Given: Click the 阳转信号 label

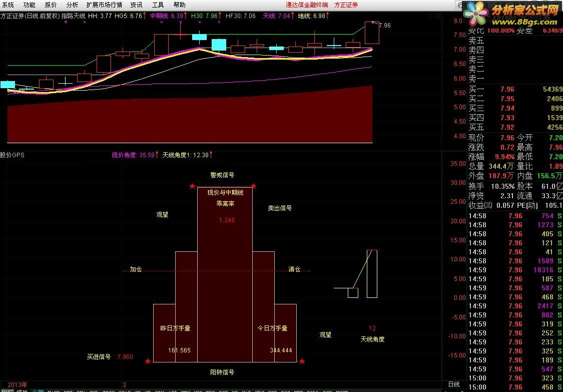Looking at the screenshot, I should (x=222, y=372).
